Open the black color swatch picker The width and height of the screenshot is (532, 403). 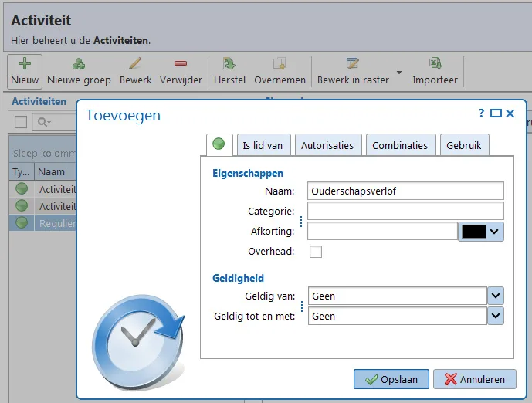click(481, 232)
